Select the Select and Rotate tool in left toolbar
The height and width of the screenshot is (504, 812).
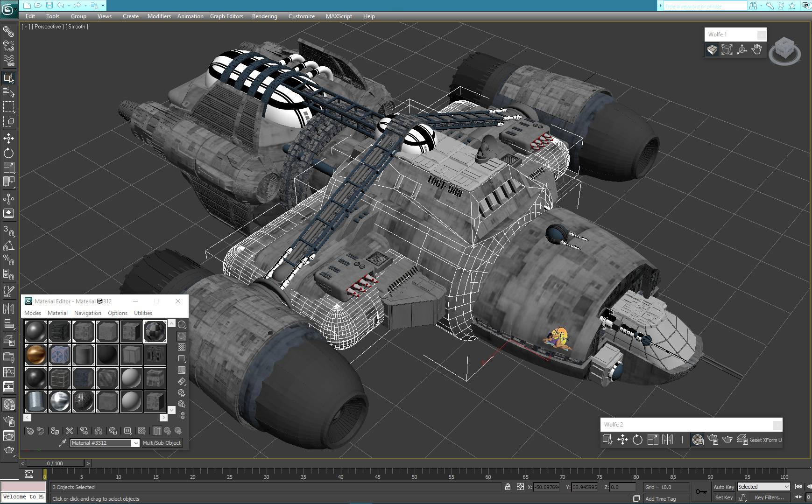[8, 153]
